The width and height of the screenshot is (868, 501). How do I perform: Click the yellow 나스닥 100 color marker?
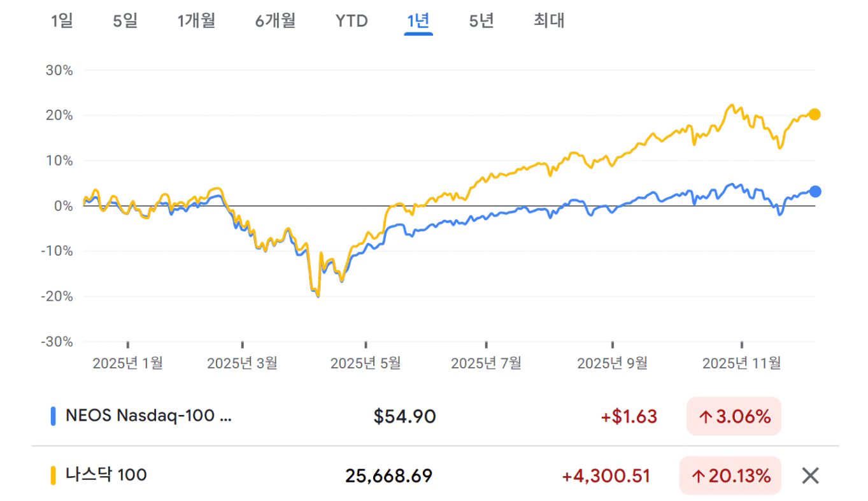click(x=53, y=475)
